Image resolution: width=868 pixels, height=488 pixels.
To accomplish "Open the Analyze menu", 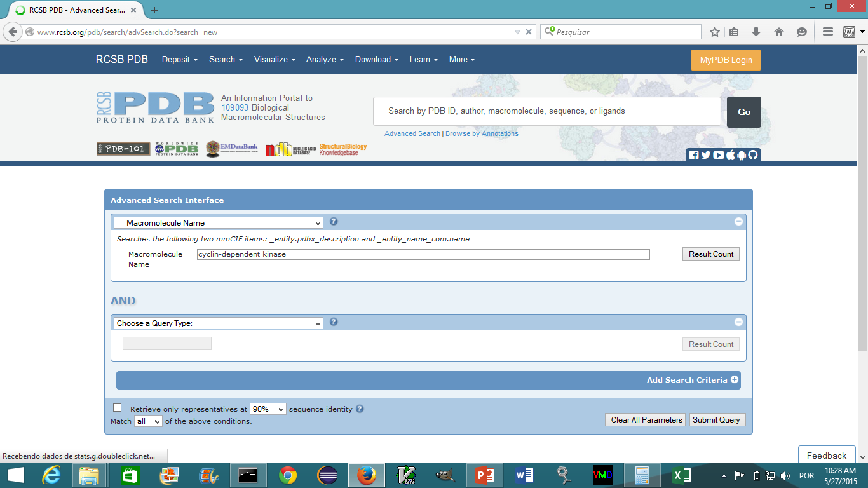I will [325, 59].
